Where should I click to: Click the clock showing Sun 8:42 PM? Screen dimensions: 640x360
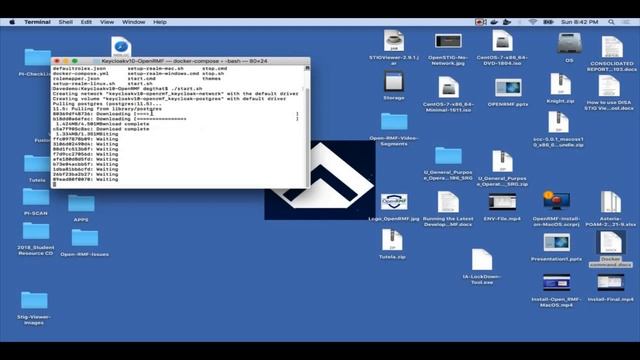(580, 22)
